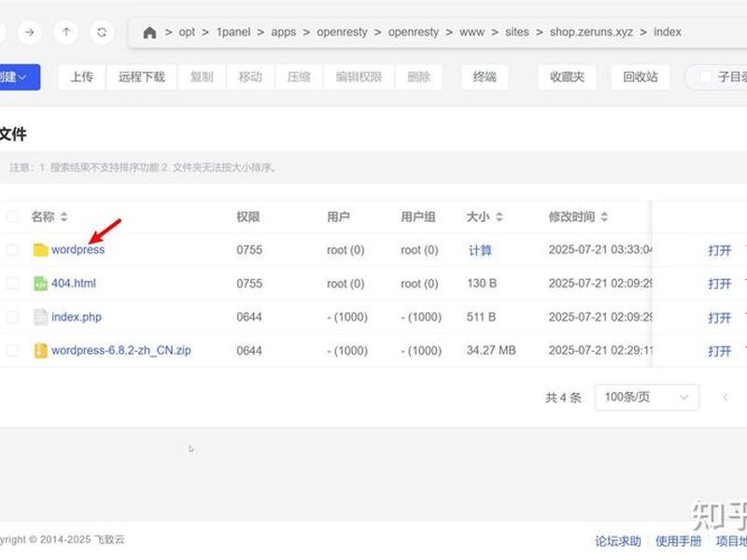This screenshot has height=560, width=747.
Task: Click the 34.27 MB size cell
Action: pos(491,351)
